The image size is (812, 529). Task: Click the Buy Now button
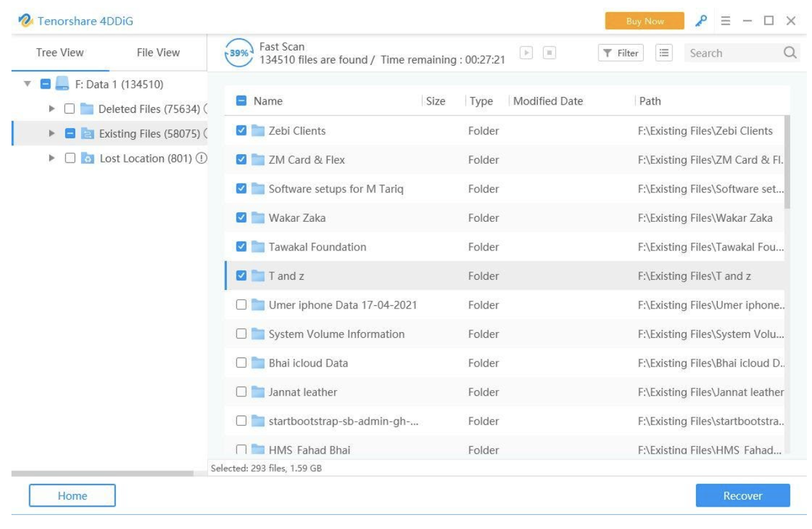(644, 21)
